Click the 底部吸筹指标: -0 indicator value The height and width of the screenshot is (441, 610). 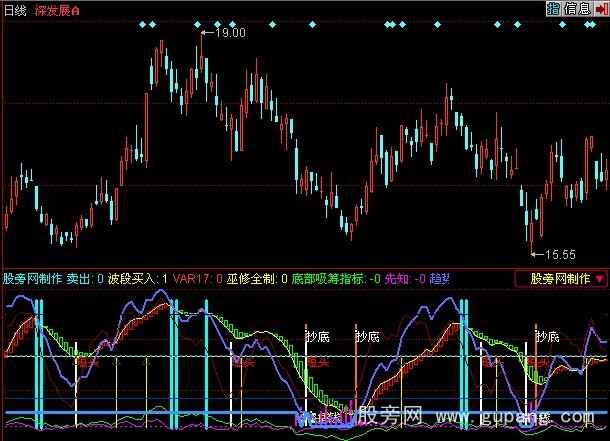(x=336, y=279)
